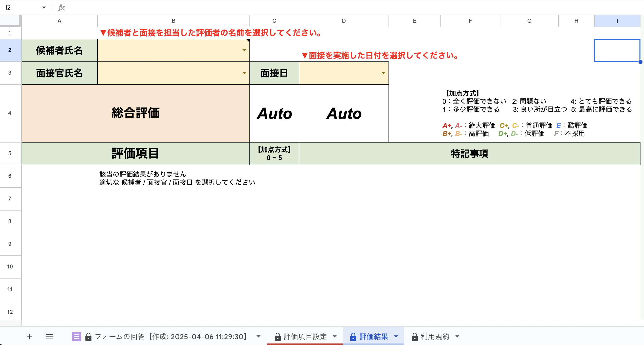Image resolution: width=644 pixels, height=345 pixels.
Task: Select the 評価結果 sheet tab
Action: tap(373, 336)
